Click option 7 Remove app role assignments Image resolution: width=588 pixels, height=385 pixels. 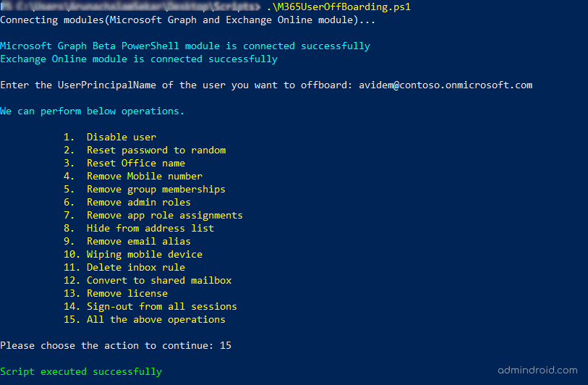pos(164,215)
